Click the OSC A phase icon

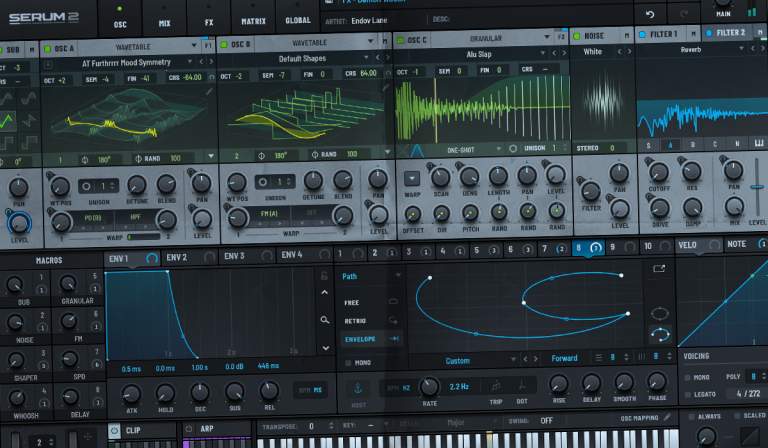(x=85, y=160)
